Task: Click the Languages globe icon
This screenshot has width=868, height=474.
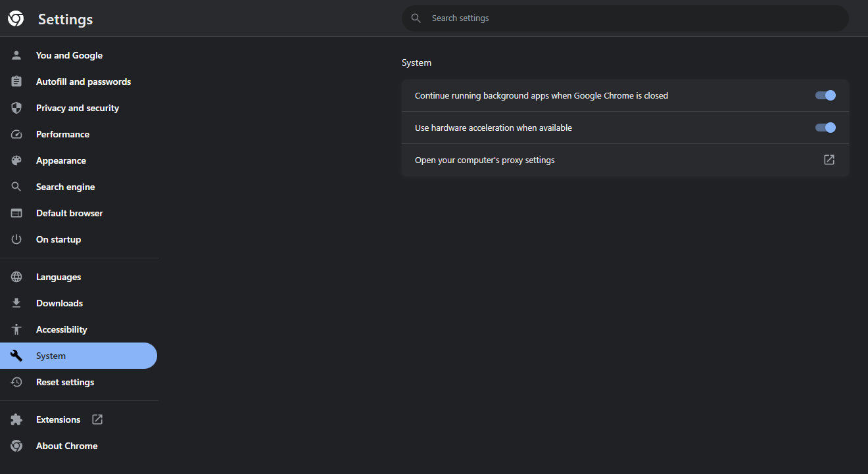Action: click(16, 277)
